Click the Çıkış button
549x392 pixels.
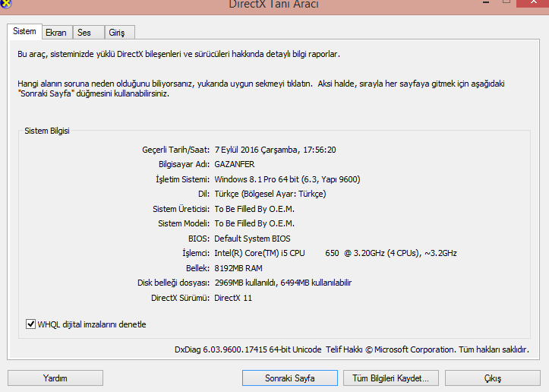pyautogui.click(x=493, y=378)
